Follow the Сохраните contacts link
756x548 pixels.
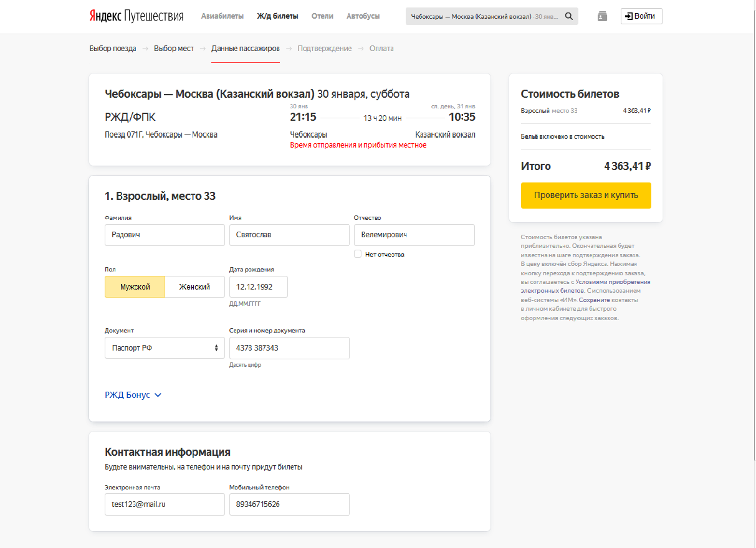(x=595, y=300)
